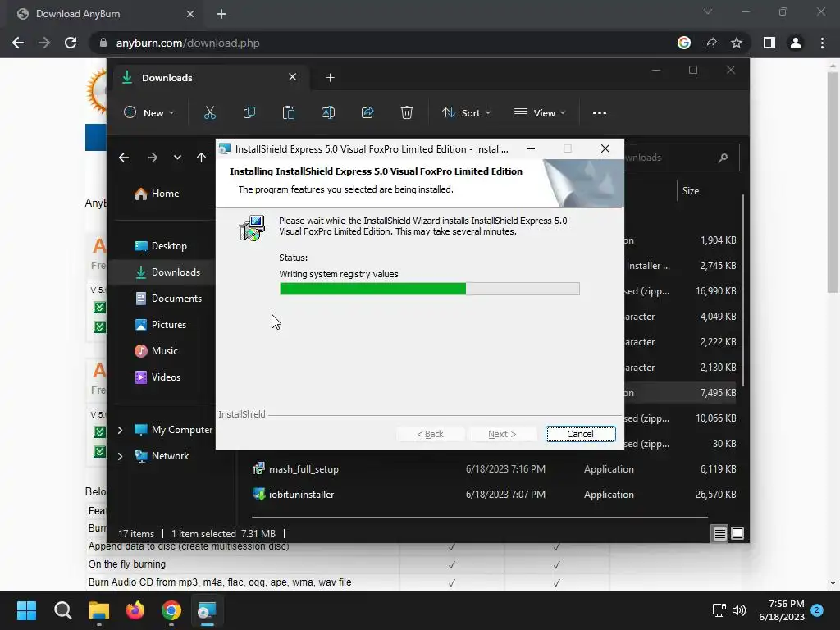The image size is (840, 630).
Task: Open Chrome tab search chevron
Action: (708, 11)
